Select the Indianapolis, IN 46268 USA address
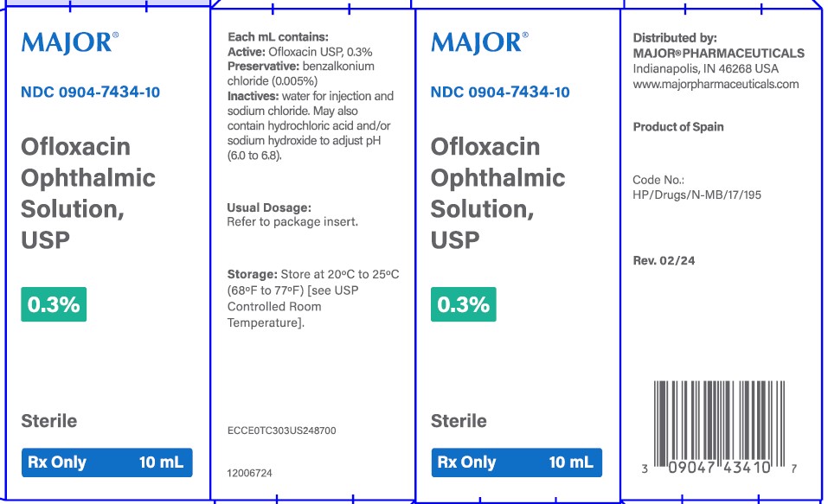 click(x=705, y=68)
